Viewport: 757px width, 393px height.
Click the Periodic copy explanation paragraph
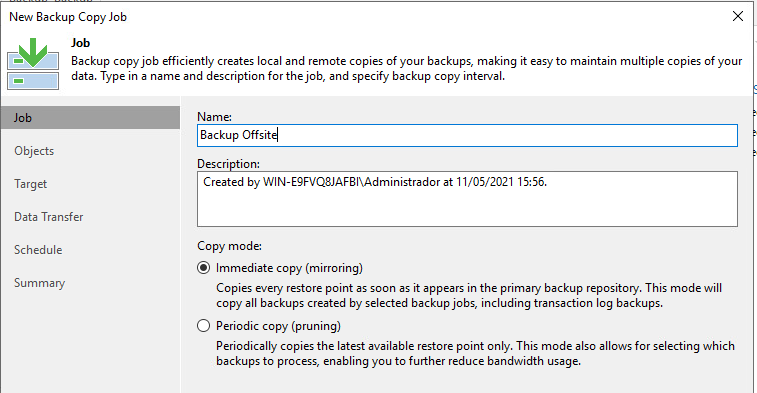(476, 353)
